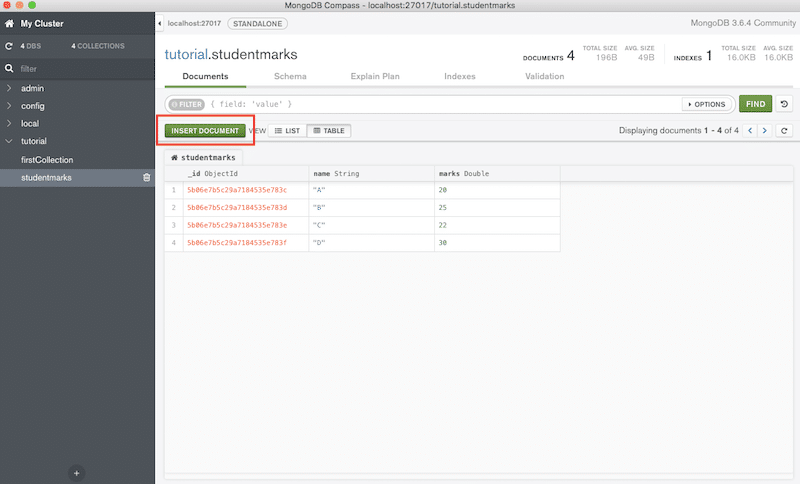The image size is (800, 484).
Task: Click the tutorial database link in title
Action: tap(186, 55)
